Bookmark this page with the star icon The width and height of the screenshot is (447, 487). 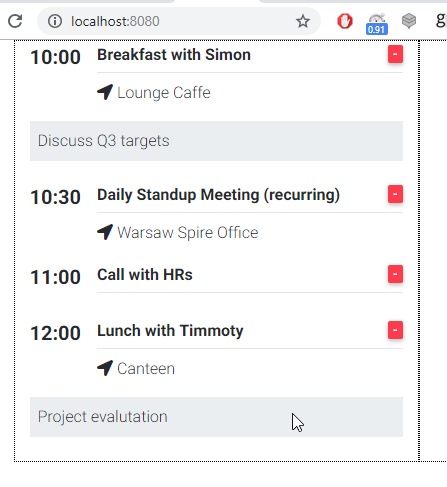tap(303, 21)
